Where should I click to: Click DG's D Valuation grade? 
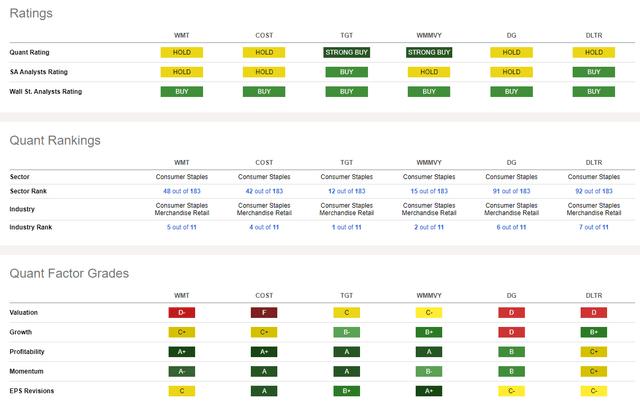pyautogui.click(x=511, y=313)
